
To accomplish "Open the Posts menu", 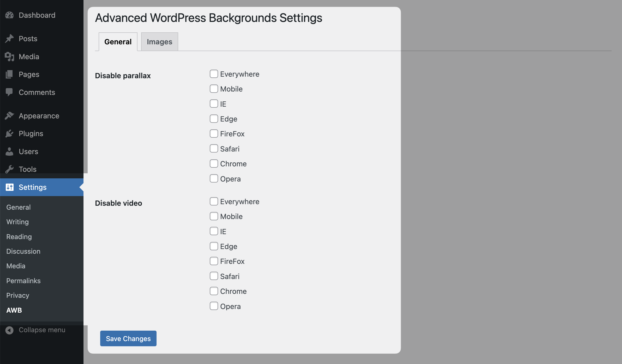I will pyautogui.click(x=28, y=39).
